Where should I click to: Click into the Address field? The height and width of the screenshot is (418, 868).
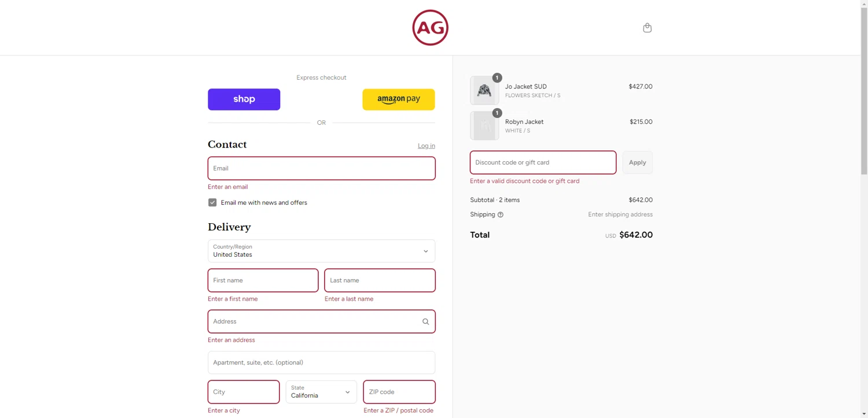[x=321, y=321]
